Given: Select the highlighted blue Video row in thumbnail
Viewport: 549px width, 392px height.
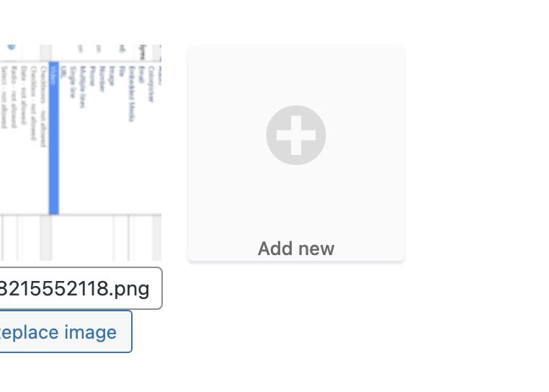Looking at the screenshot, I should click(53, 138).
